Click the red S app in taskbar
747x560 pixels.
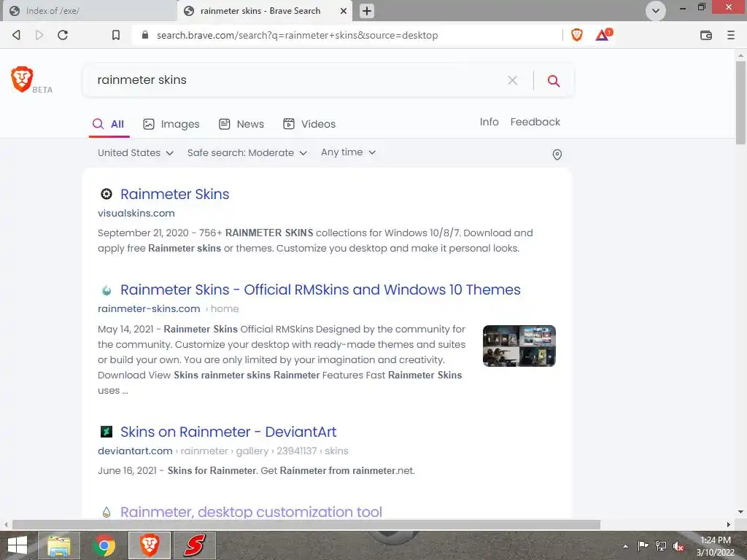click(x=194, y=545)
